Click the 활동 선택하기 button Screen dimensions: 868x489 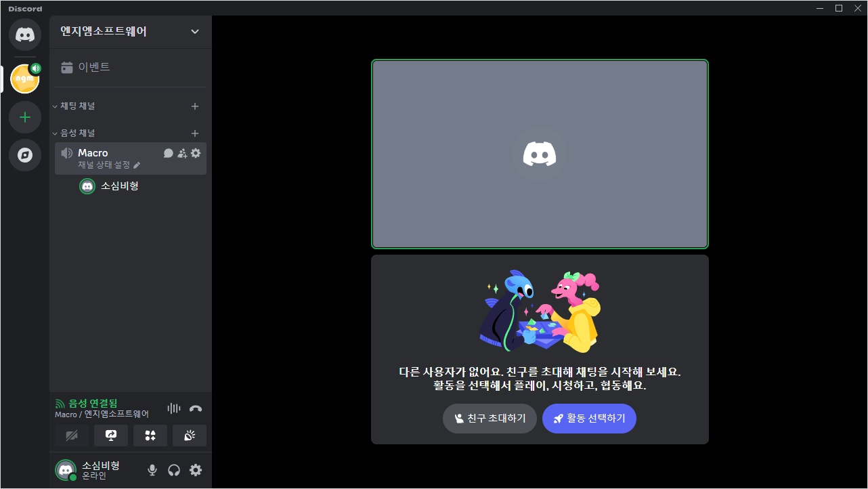(589, 419)
